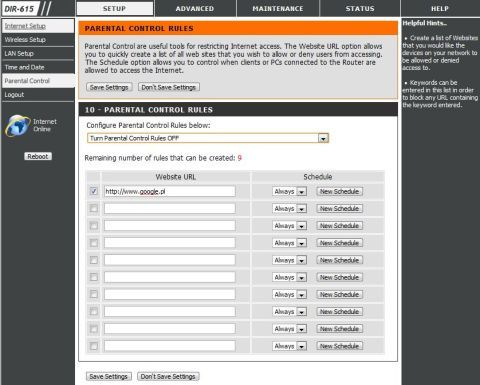Viewport: 480px width, 385px height.
Task: Open the second row Always schedule dropdown
Action: coord(289,208)
